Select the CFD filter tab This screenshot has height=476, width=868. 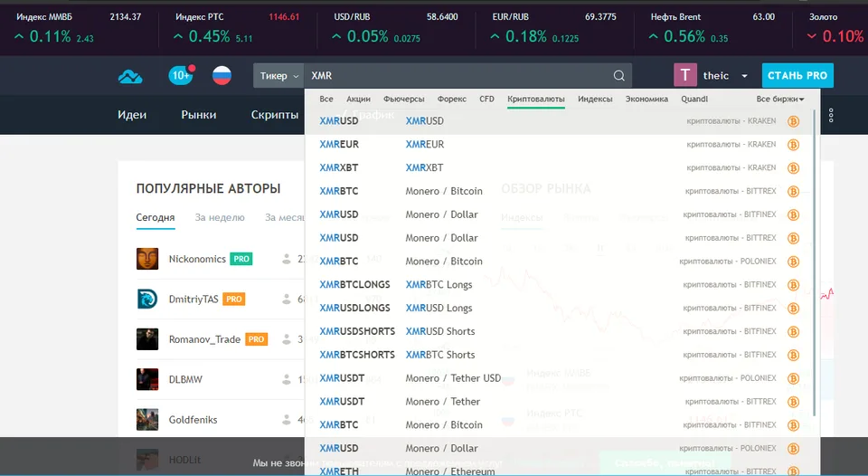pos(486,100)
